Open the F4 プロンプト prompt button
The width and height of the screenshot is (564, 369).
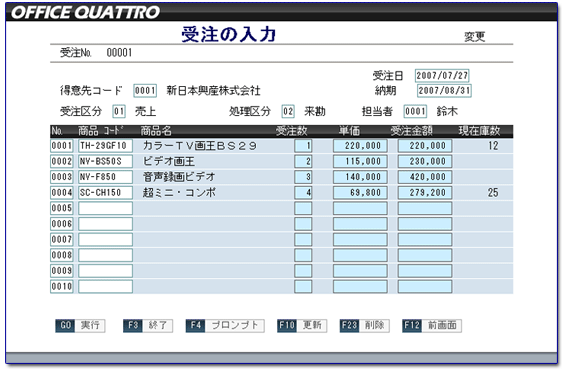pyautogui.click(x=225, y=325)
